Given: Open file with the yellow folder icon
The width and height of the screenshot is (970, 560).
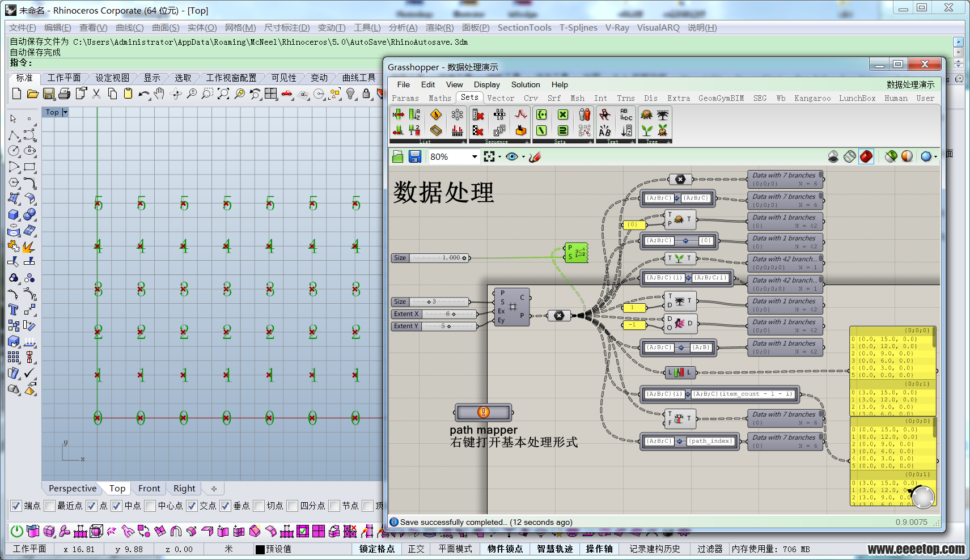Looking at the screenshot, I should point(32,94).
